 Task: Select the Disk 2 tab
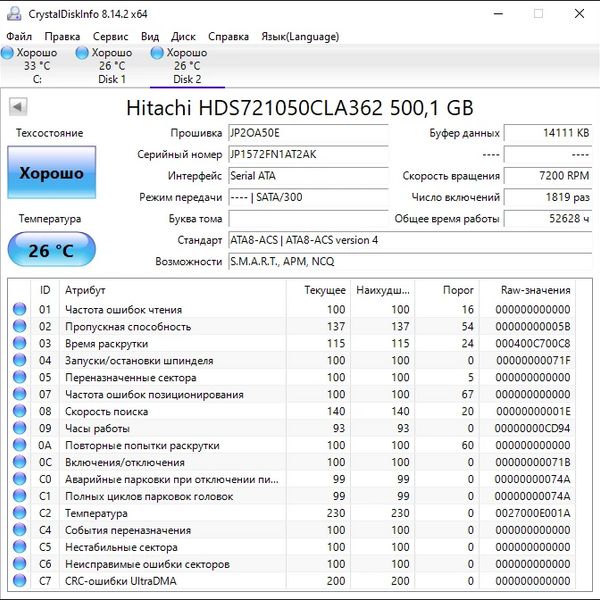[x=187, y=66]
